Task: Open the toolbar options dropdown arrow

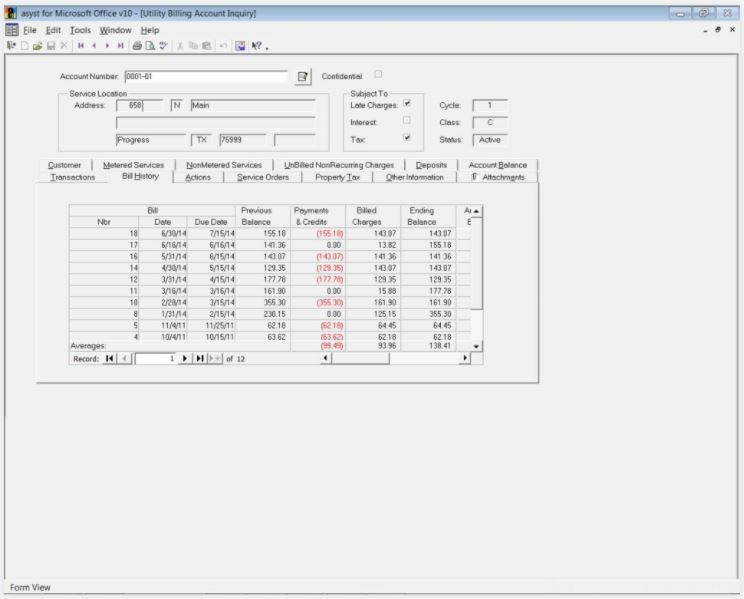Action: pos(267,47)
